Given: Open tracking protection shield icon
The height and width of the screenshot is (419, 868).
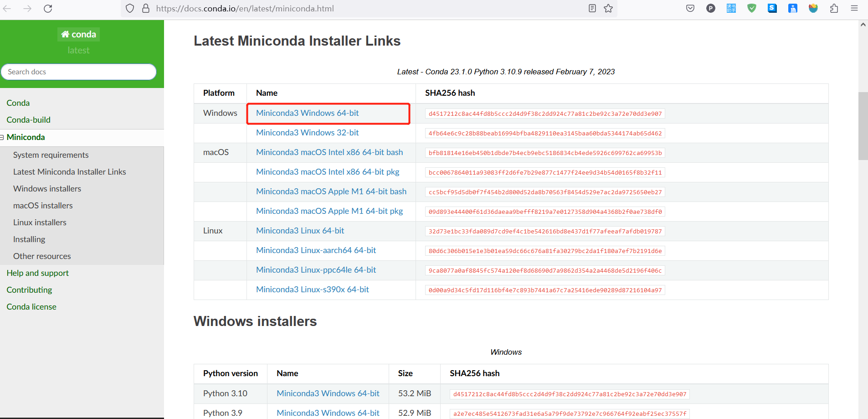Looking at the screenshot, I should 130,8.
